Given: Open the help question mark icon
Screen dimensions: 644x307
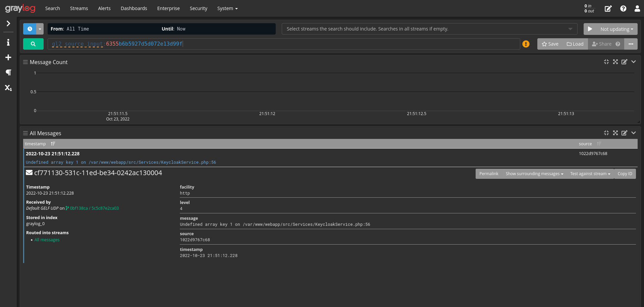Looking at the screenshot, I should pyautogui.click(x=623, y=9).
